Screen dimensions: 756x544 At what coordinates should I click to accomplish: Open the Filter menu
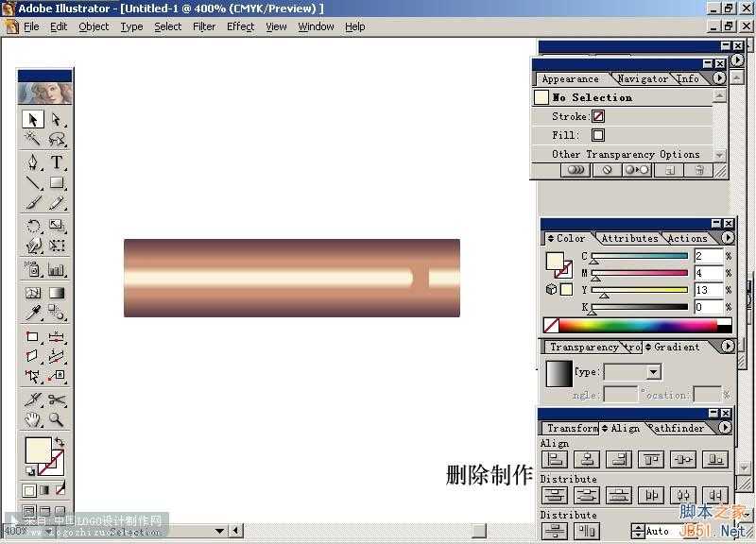(204, 26)
